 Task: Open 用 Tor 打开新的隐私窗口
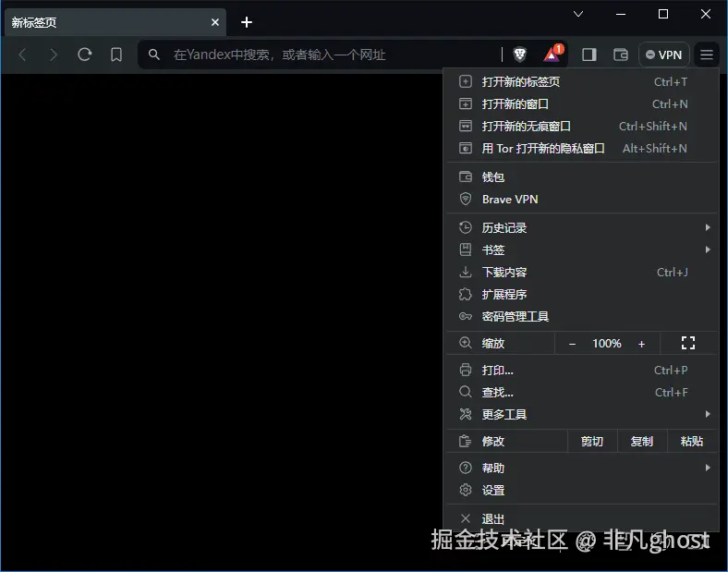(x=582, y=149)
